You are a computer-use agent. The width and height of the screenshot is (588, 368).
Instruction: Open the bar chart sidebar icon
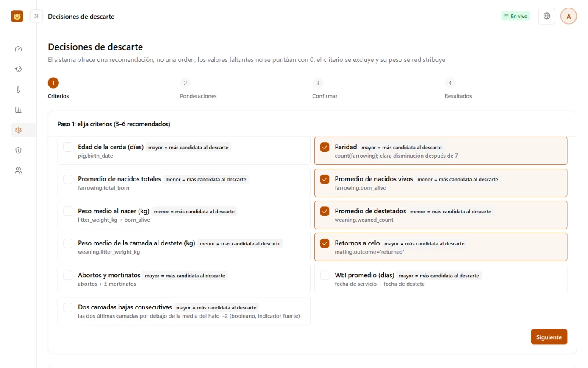(18, 110)
